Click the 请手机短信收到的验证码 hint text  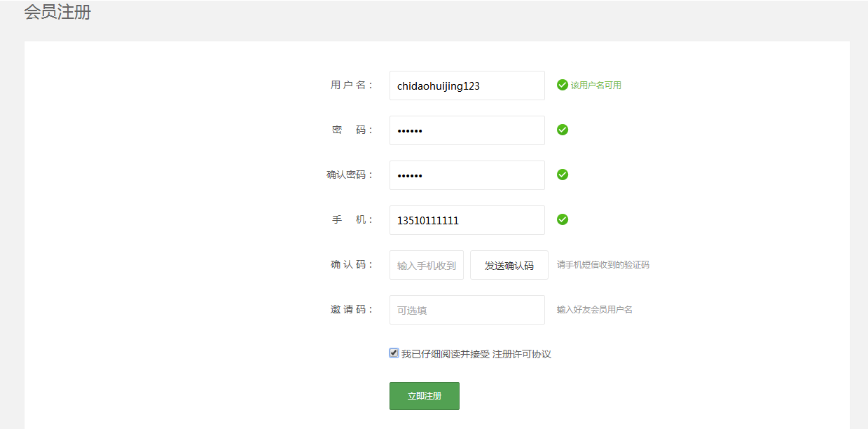pos(602,265)
